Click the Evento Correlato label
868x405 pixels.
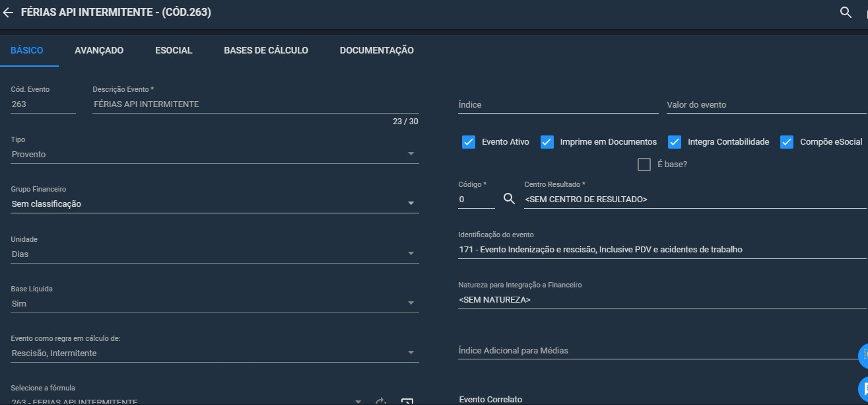(x=490, y=400)
